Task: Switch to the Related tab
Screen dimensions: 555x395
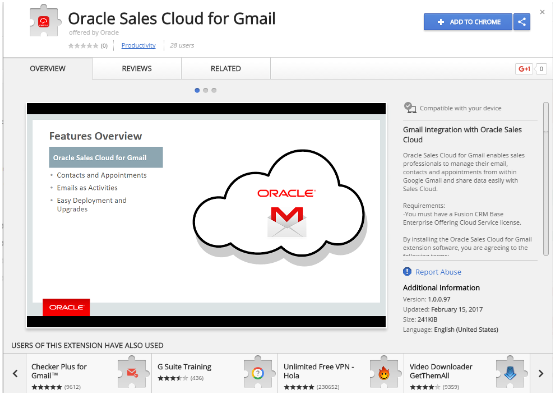Action: tap(226, 68)
